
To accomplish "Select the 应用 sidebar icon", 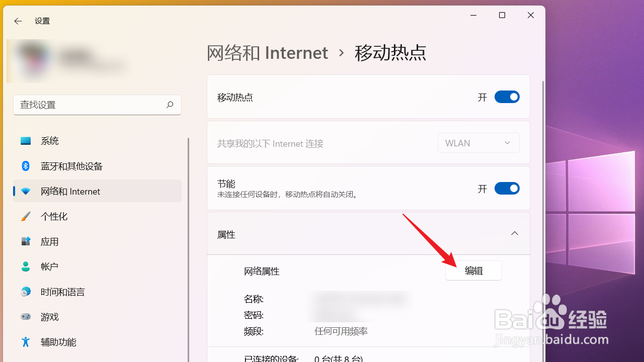I will [x=26, y=241].
